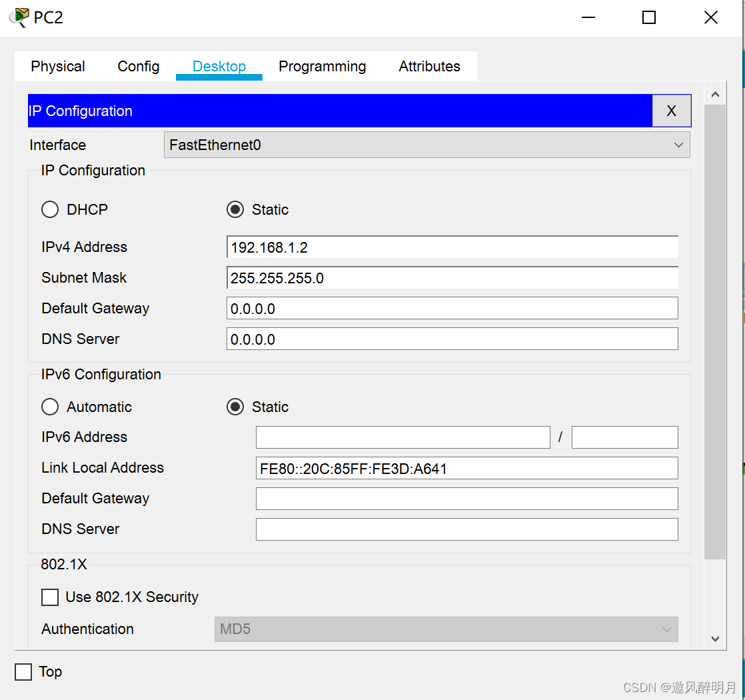Click the IPv4 Default Gateway field
This screenshot has height=700, width=745.
[x=452, y=309]
